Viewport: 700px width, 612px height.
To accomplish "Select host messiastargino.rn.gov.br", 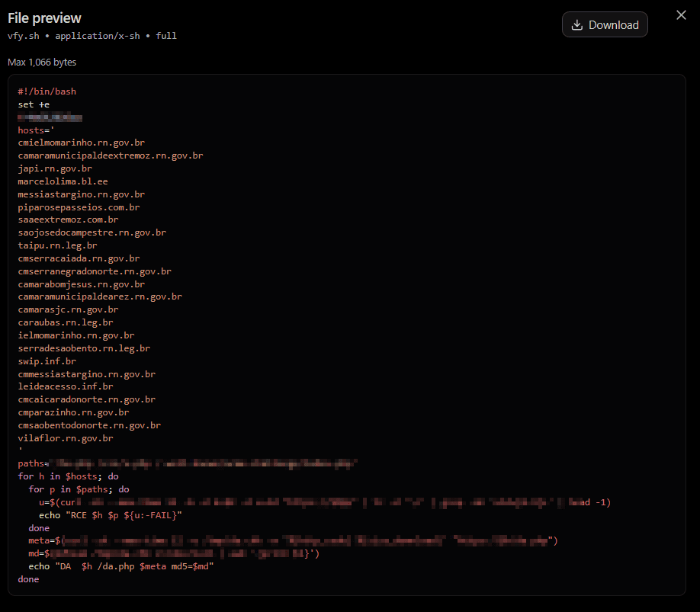I will pyautogui.click(x=82, y=194).
